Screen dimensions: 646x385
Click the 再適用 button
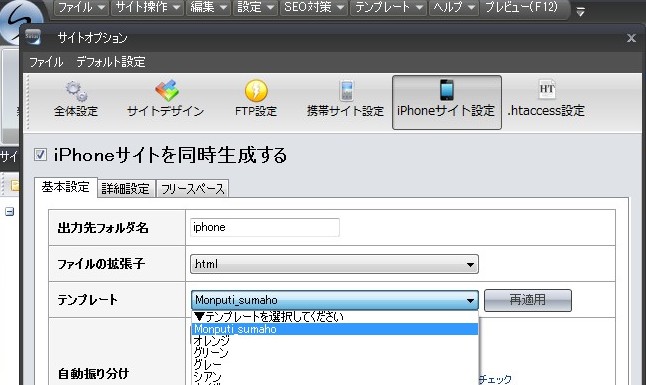528,300
